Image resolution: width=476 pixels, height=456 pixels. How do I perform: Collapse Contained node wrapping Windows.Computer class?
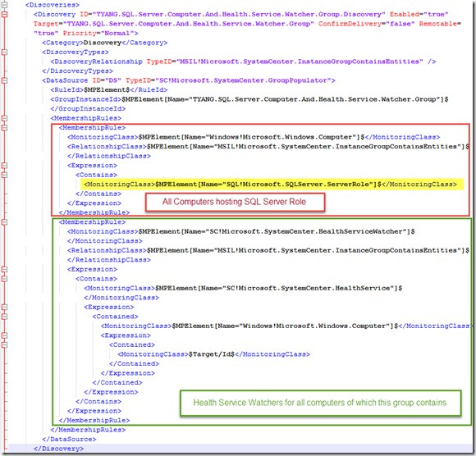click(4, 317)
